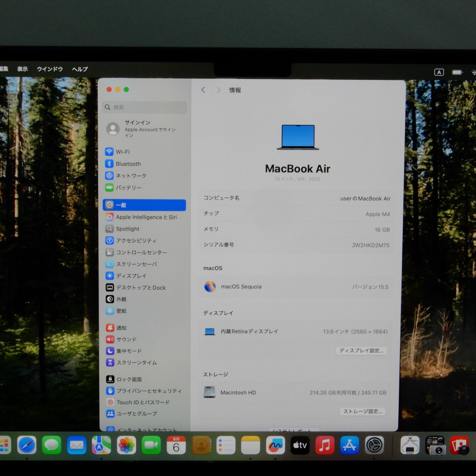Open サウンド settings
The height and width of the screenshot is (476, 476).
[144, 339]
